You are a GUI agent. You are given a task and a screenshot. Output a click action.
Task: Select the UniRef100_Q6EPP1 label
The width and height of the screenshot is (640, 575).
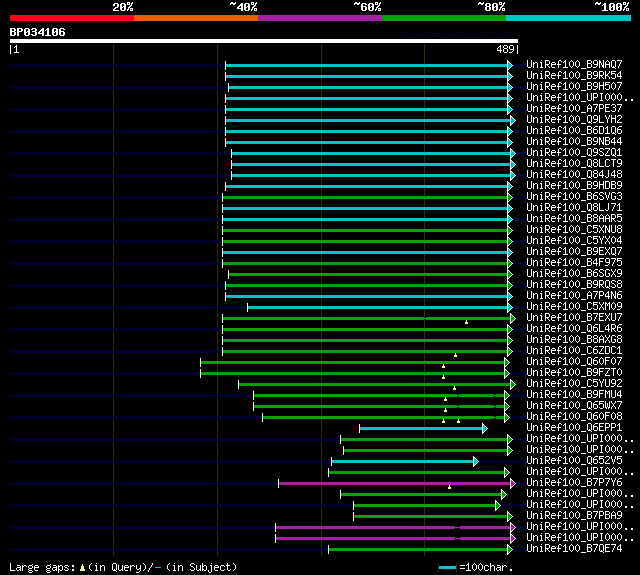coord(574,428)
